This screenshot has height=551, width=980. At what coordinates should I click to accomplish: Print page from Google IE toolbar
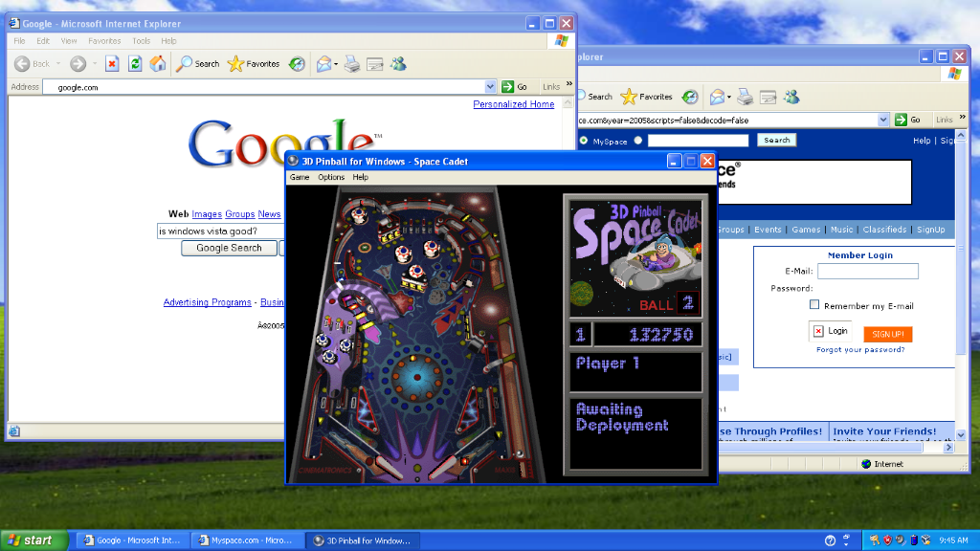352,64
